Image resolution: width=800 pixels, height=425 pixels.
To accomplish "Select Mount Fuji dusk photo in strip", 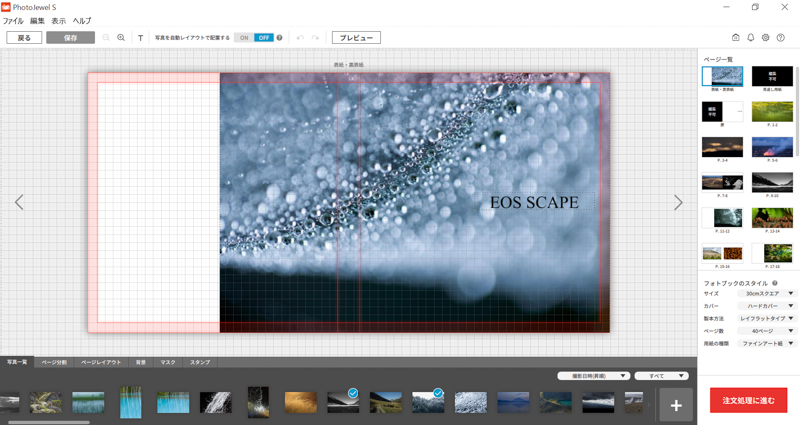I will point(513,403).
